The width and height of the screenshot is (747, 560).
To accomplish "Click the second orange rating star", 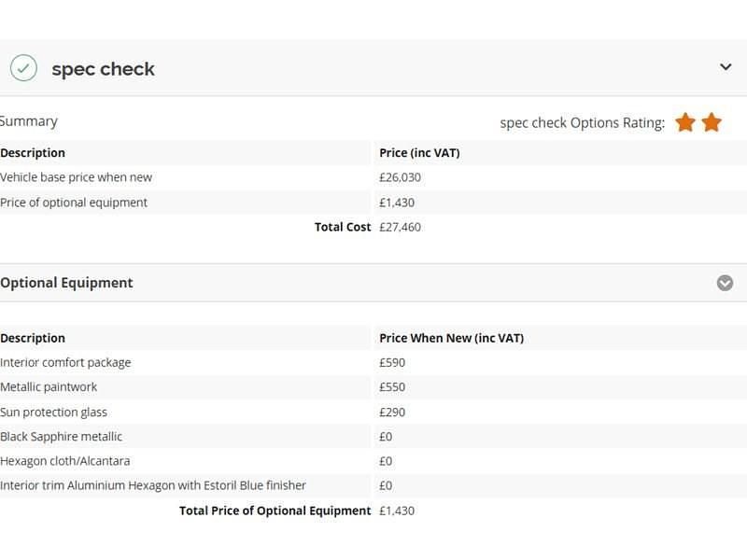I will pyautogui.click(x=712, y=122).
